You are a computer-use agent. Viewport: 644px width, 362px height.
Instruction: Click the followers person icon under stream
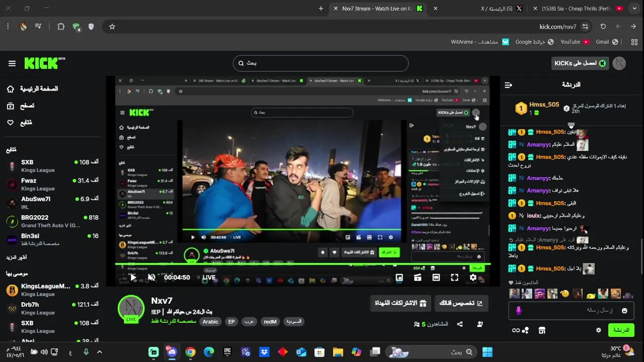[480, 324]
